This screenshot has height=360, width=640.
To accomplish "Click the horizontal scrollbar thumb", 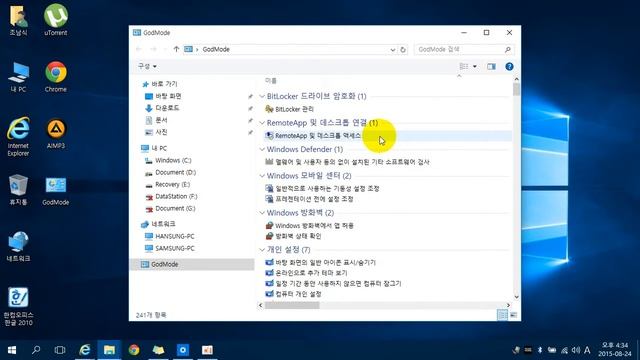I will 292,305.
